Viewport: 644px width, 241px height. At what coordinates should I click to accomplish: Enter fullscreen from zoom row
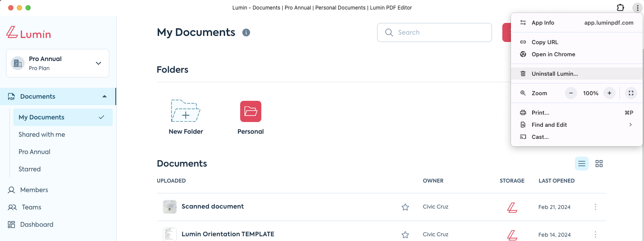coord(631,93)
